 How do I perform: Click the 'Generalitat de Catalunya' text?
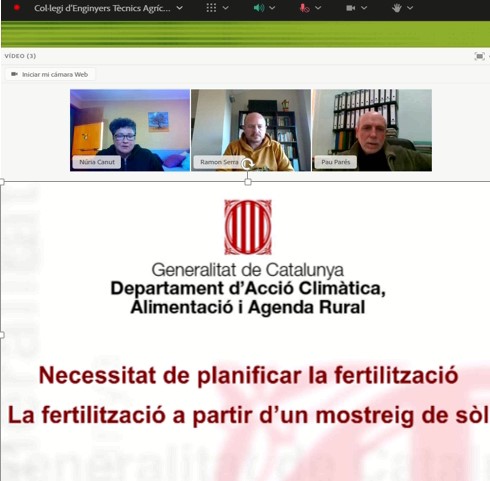click(x=247, y=270)
